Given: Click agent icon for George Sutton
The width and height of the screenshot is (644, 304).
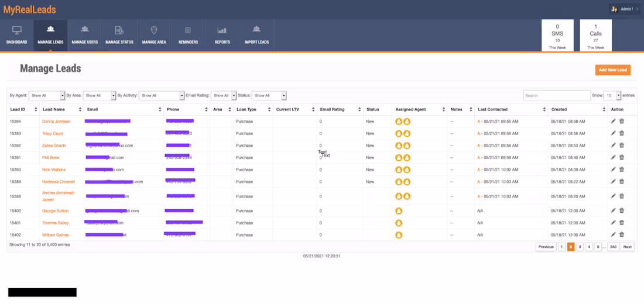Looking at the screenshot, I should pyautogui.click(x=398, y=211).
